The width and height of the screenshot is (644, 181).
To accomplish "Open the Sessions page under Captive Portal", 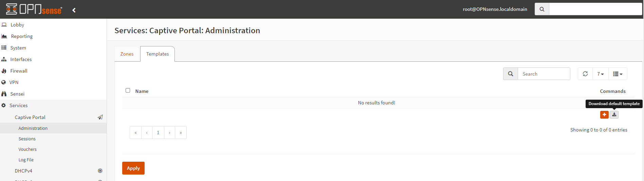I will [x=27, y=139].
